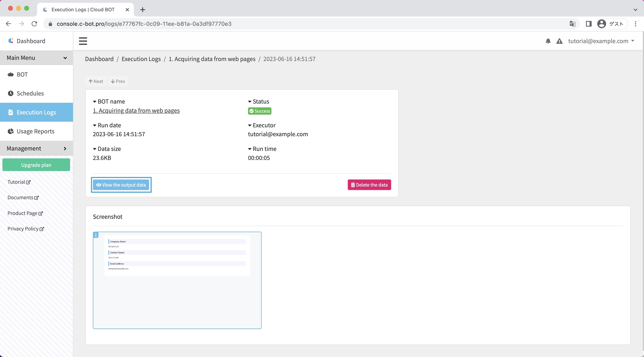644x357 pixels.
Task: Open screenshot thumbnail number 1
Action: pyautogui.click(x=177, y=280)
